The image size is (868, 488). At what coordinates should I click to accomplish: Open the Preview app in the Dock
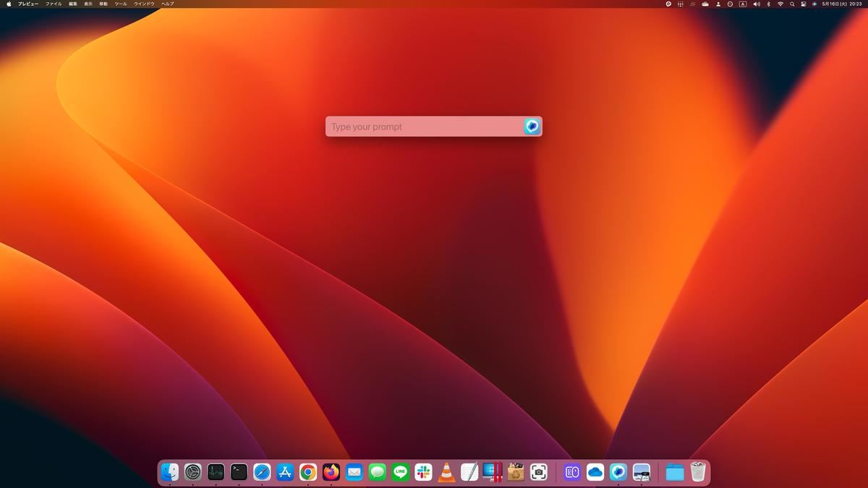coord(642,472)
